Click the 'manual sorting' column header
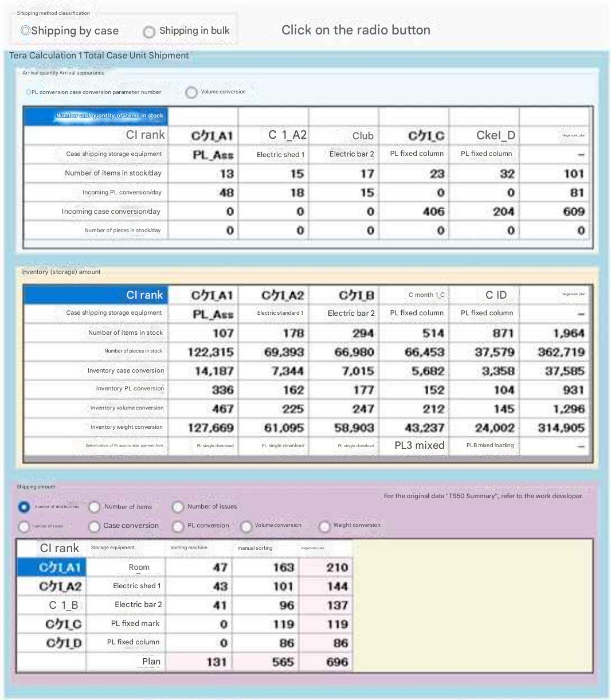611x700 pixels. tap(255, 548)
